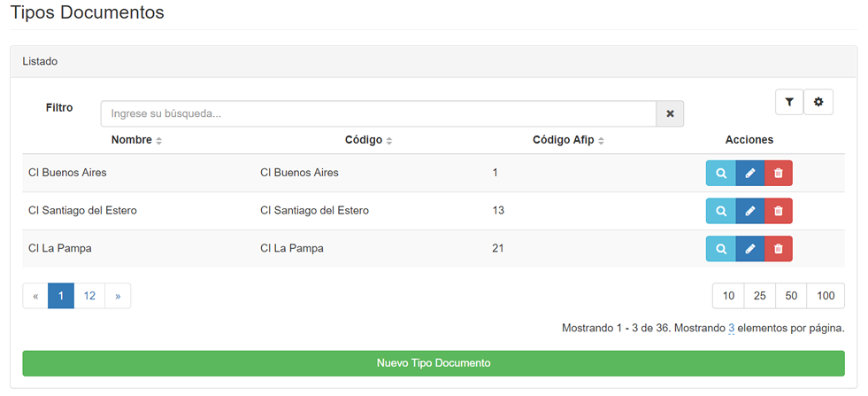
Task: Open the funnel filter options
Action: (x=789, y=102)
